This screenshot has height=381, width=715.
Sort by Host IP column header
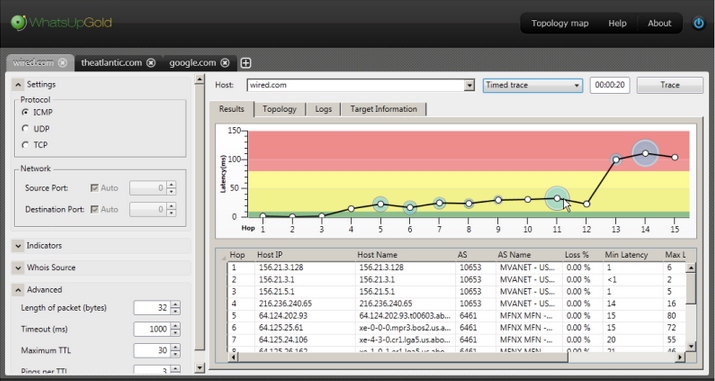tap(305, 255)
